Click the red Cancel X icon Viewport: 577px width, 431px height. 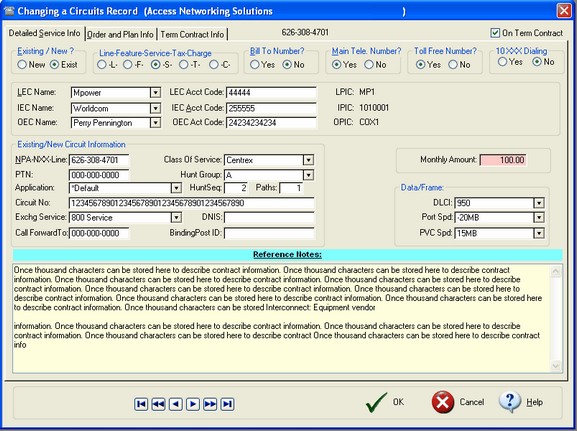click(x=443, y=402)
